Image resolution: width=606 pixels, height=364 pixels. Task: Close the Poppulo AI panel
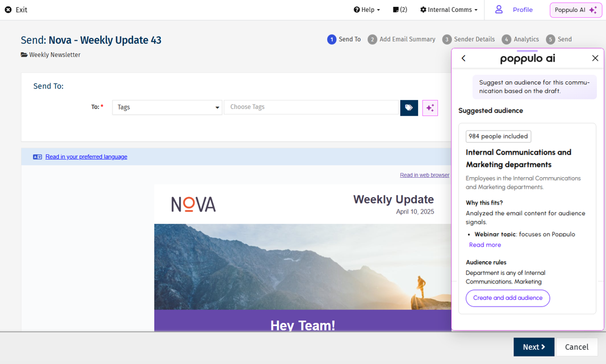(x=595, y=58)
